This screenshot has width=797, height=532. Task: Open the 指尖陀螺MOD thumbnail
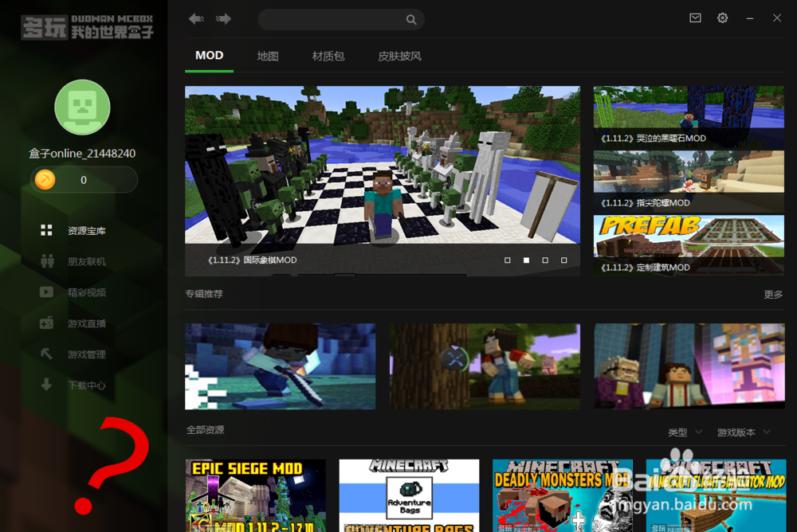pos(689,182)
